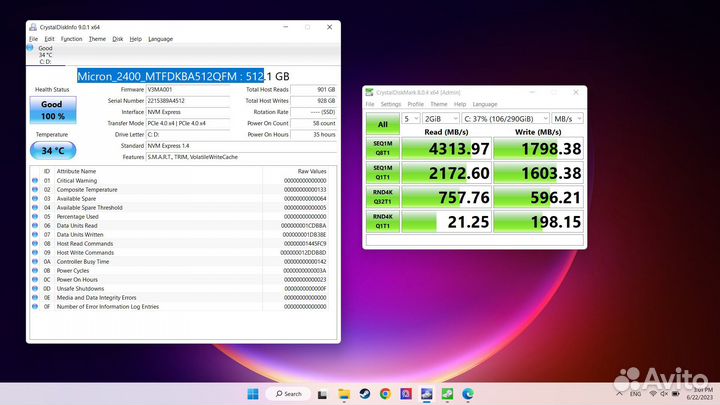This screenshot has height=405, width=720.
Task: Open the Theme menu in CrystalDiskInfo
Action: click(x=97, y=39)
